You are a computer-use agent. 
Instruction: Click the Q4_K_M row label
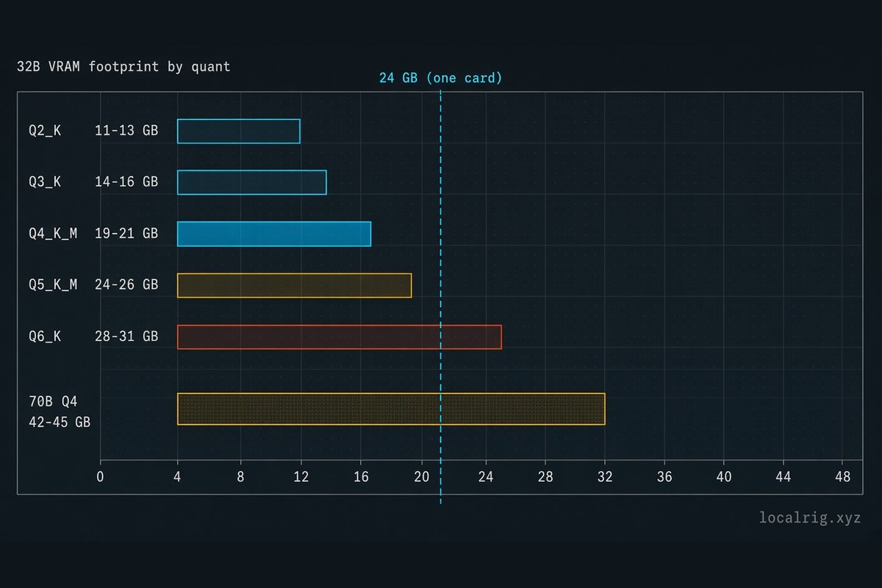(53, 234)
